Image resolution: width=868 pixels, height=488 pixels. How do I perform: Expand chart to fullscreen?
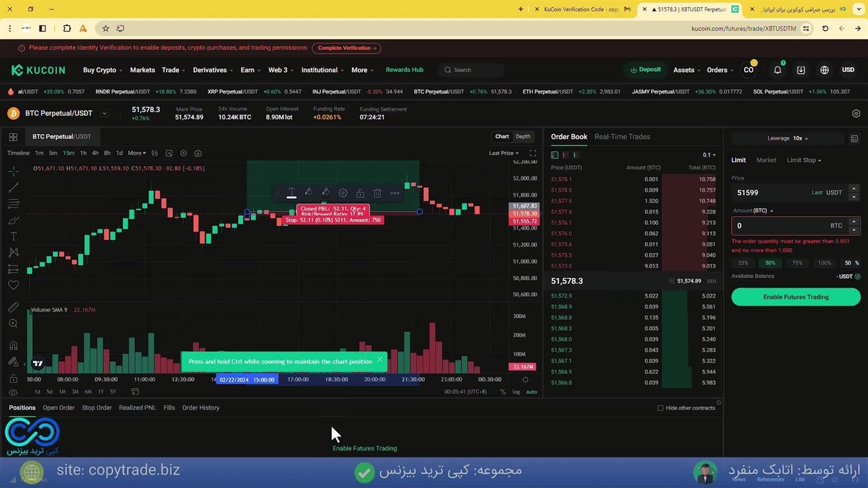coord(533,153)
